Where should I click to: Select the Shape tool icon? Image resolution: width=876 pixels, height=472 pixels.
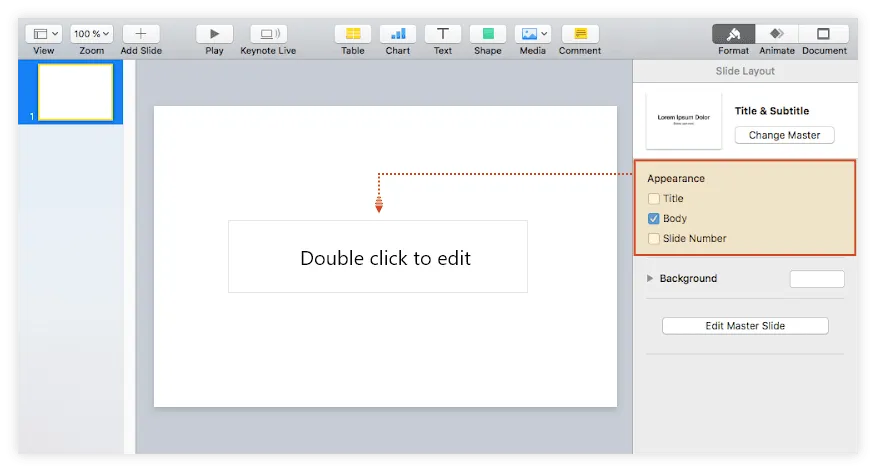point(488,34)
